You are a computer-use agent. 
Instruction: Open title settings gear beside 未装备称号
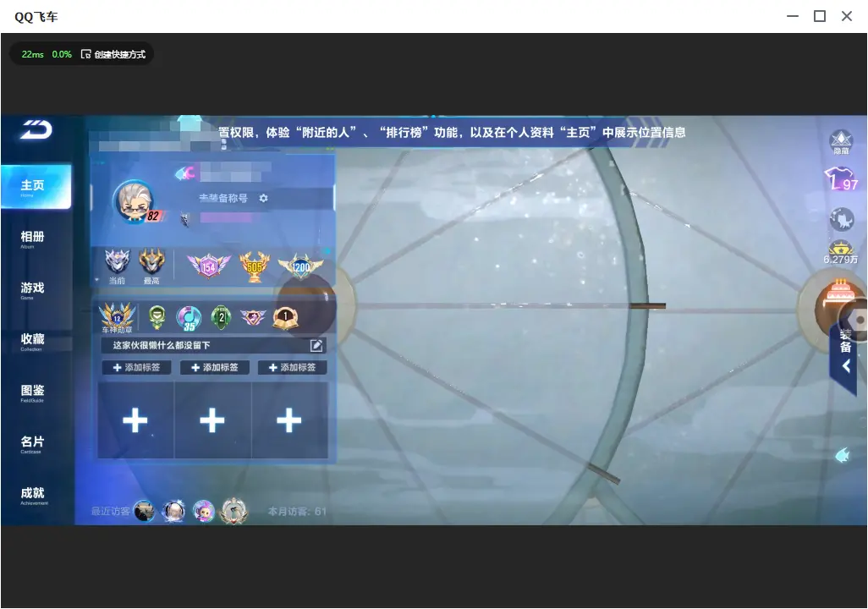click(263, 198)
